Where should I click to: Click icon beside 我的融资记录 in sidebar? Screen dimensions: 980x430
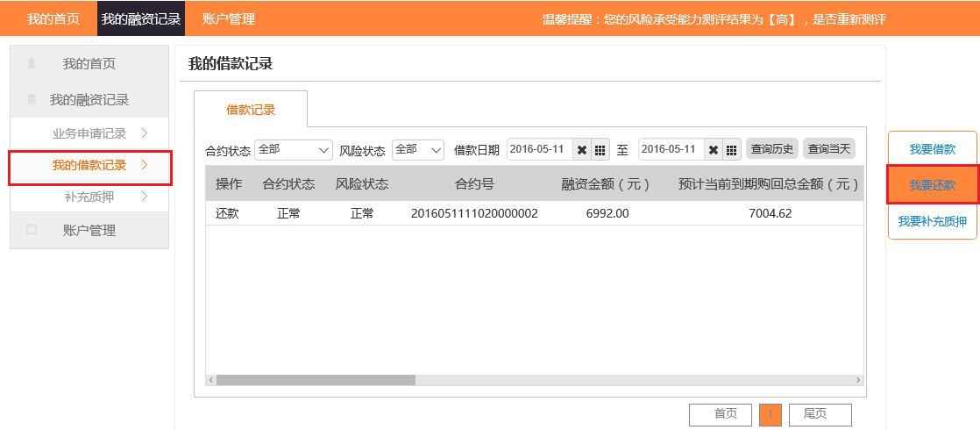click(x=32, y=99)
